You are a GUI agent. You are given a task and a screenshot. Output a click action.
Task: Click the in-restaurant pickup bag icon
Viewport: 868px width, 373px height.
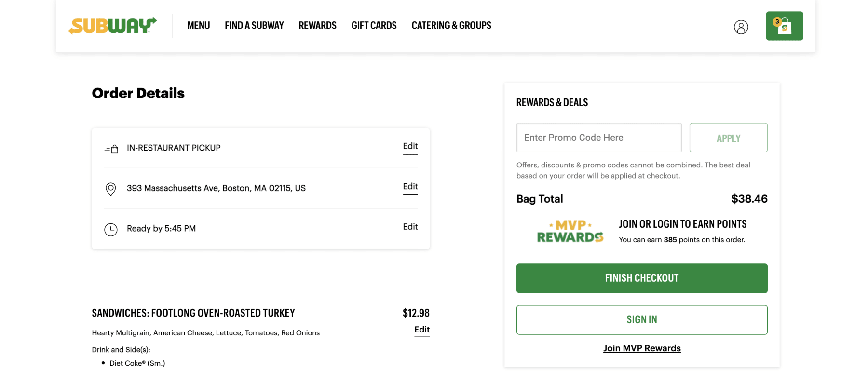point(111,148)
